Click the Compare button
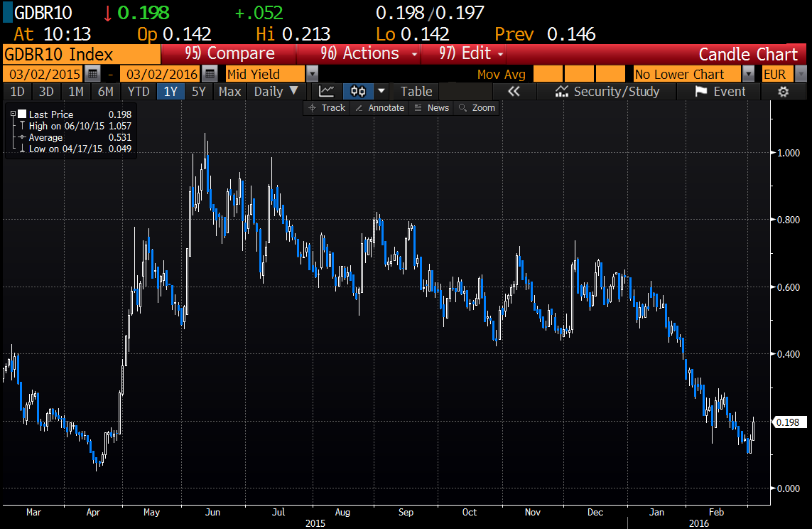Viewport: 812px width, 529px height. [229, 54]
